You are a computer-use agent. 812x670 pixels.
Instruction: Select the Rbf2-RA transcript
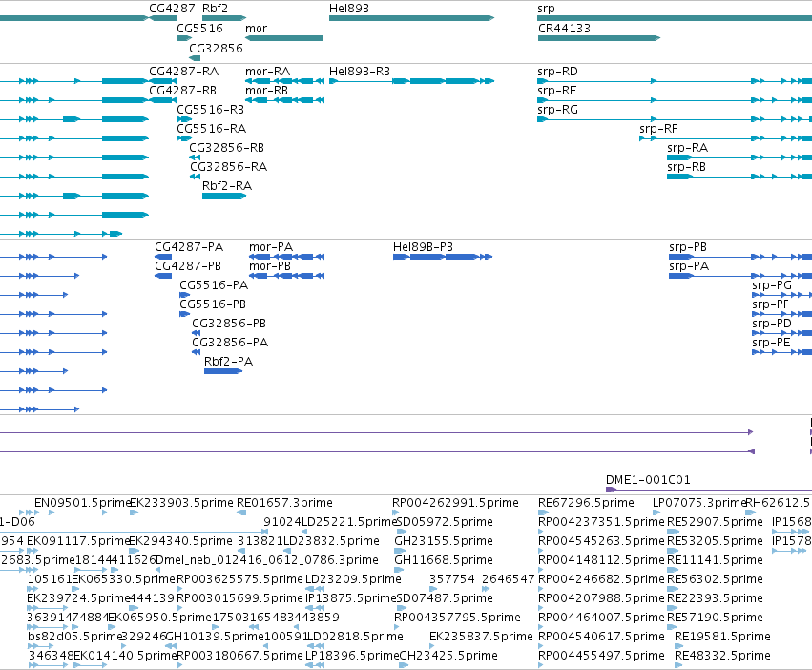[223, 196]
